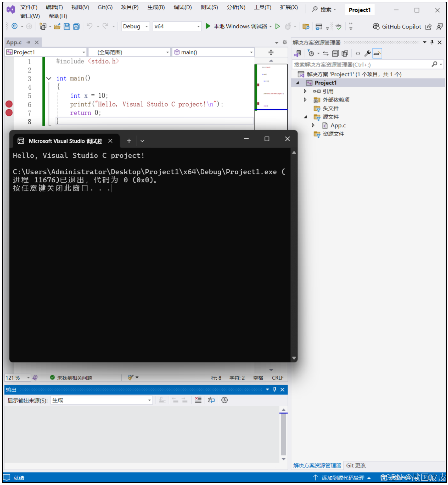Click the split editor icon above scrollbar
Viewport: 448px width, 485px height.
point(271,52)
